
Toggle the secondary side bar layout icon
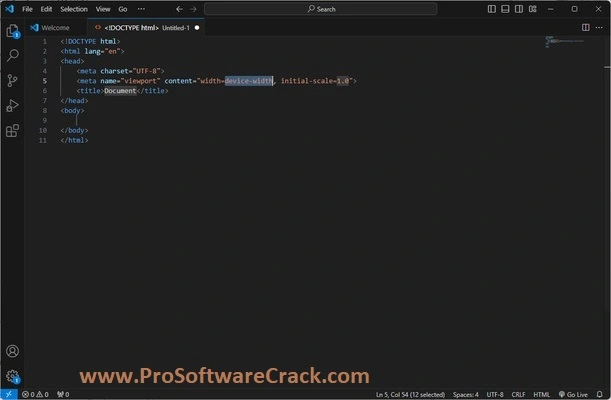click(519, 9)
